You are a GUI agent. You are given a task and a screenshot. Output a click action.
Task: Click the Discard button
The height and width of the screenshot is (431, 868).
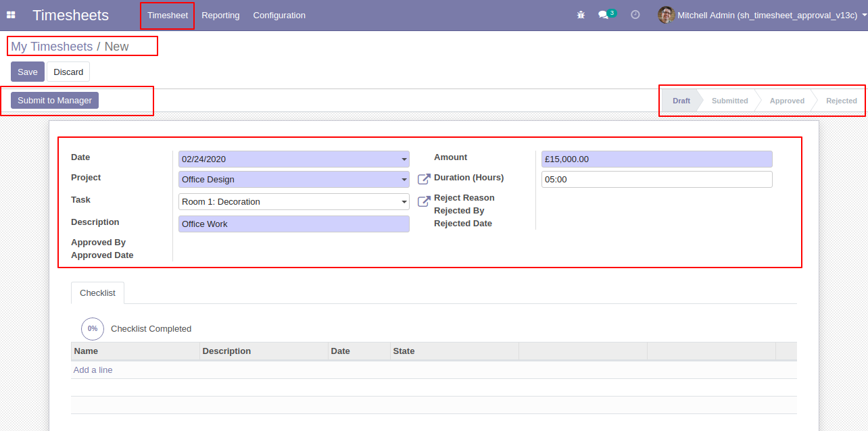point(68,72)
